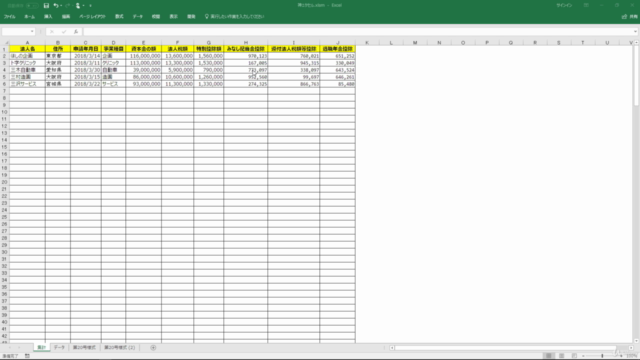The width and height of the screenshot is (640, 360).
Task: Click the insert function fx icon
Action: click(x=76, y=31)
